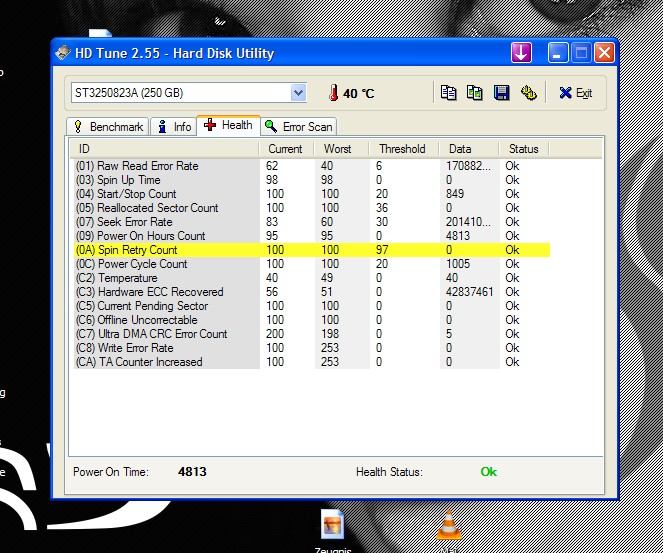Viewport: 663px width, 553px height.
Task: Open the drive selection dropdown
Action: tap(298, 93)
